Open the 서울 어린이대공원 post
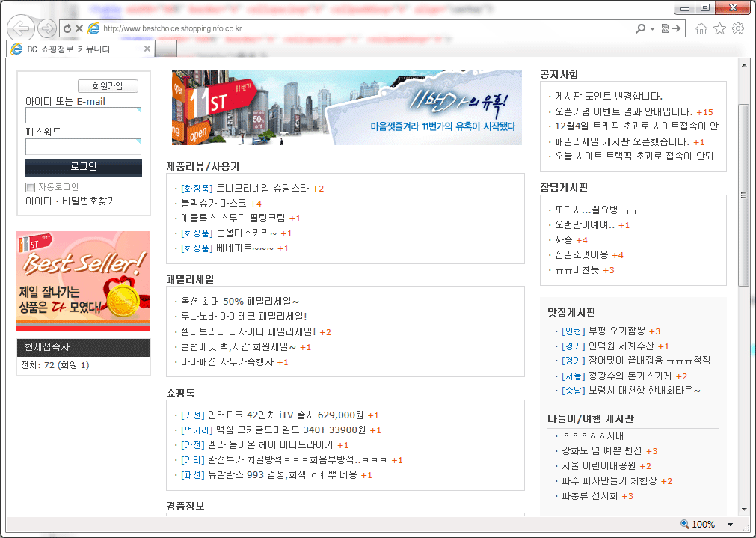This screenshot has height=538, width=756. (x=599, y=465)
